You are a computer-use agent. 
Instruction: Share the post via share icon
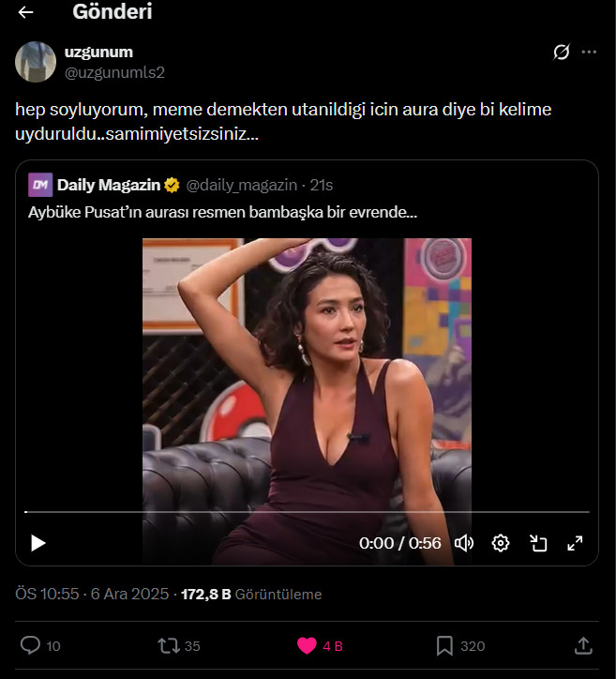pos(582,645)
